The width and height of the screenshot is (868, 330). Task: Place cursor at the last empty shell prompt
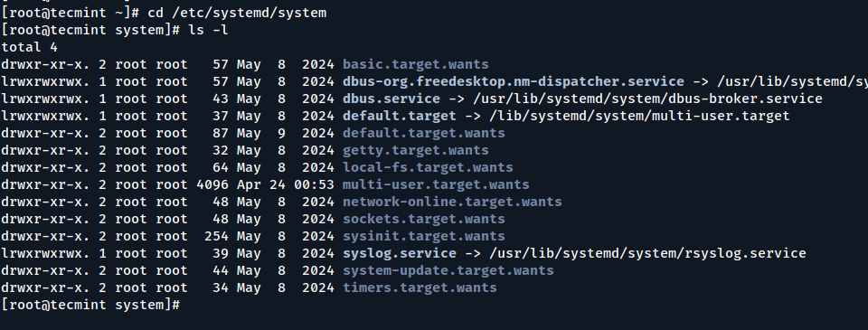[x=185, y=305]
